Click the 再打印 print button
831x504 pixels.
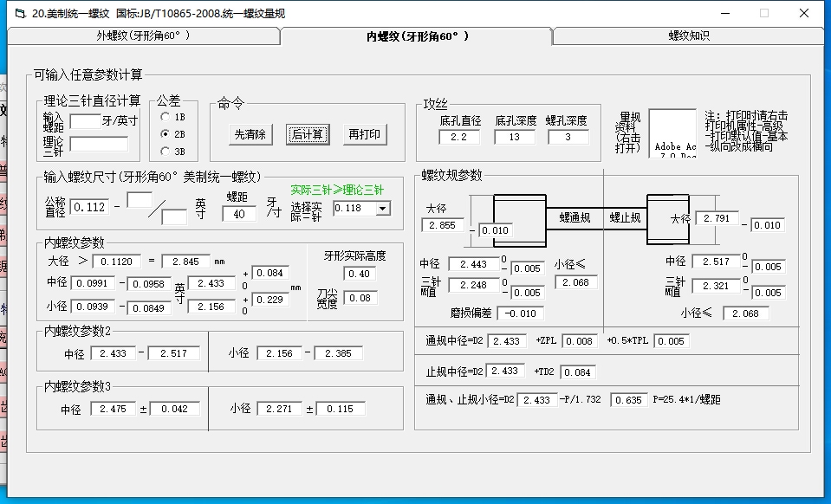pos(364,134)
